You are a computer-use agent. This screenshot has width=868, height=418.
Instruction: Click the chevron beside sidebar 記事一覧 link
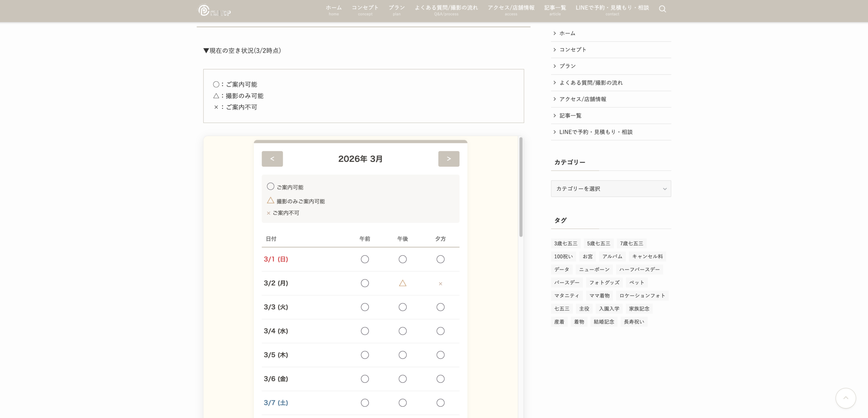pyautogui.click(x=555, y=116)
